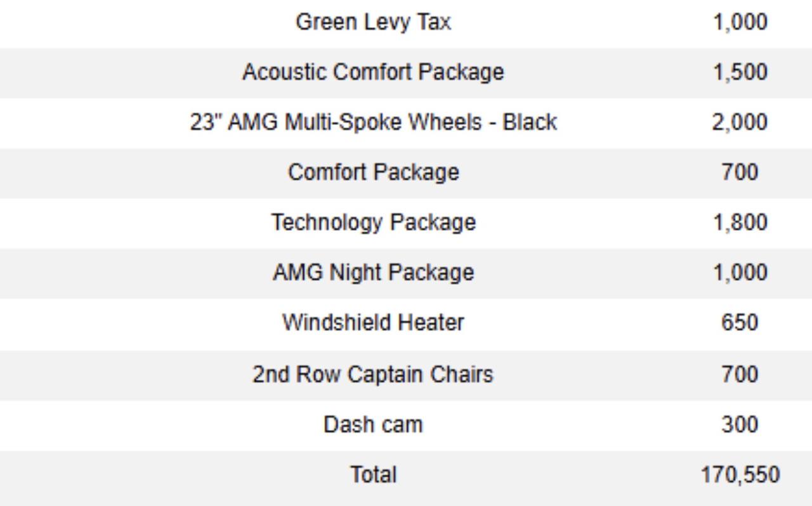
Task: Click the AMG Night Package label
Action: click(373, 273)
